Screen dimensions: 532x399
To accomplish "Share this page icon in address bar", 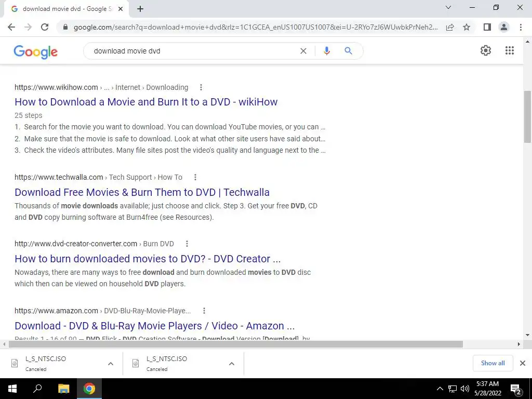I will click(450, 27).
